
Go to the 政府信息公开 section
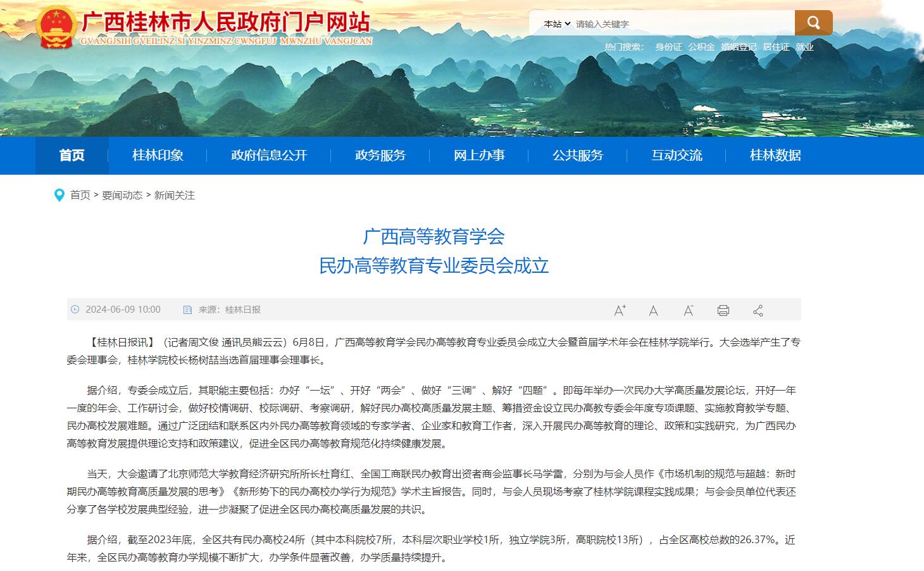(x=269, y=156)
